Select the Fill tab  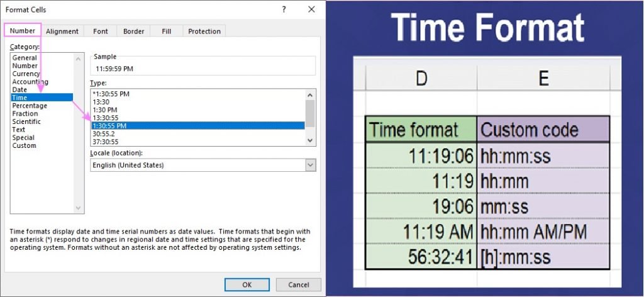166,31
